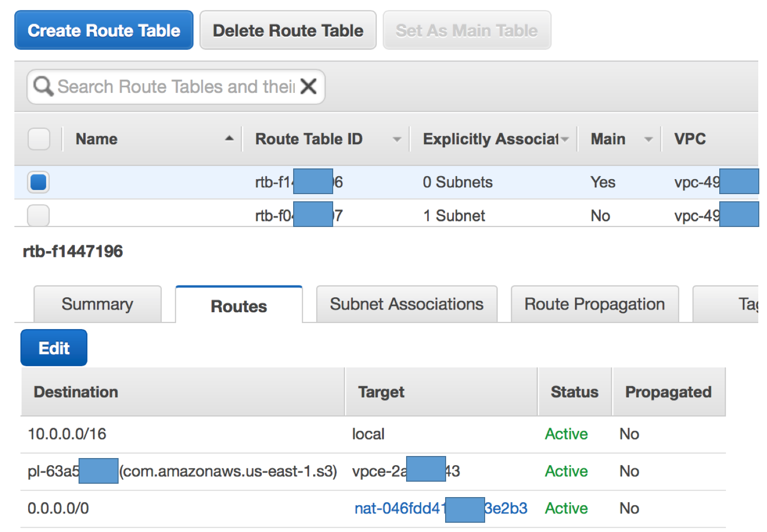Expand the Main column filter dropdown
767x532 pixels.
(x=648, y=139)
